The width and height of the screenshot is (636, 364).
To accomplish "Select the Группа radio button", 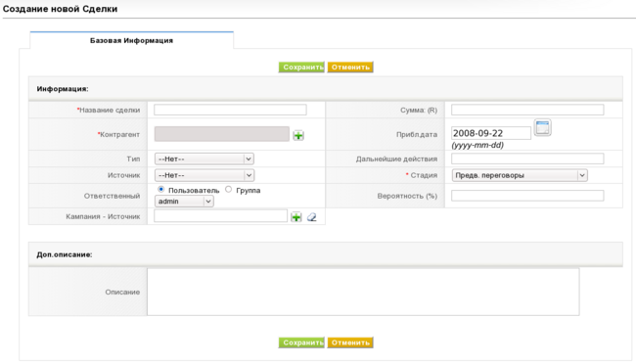I will tap(229, 190).
